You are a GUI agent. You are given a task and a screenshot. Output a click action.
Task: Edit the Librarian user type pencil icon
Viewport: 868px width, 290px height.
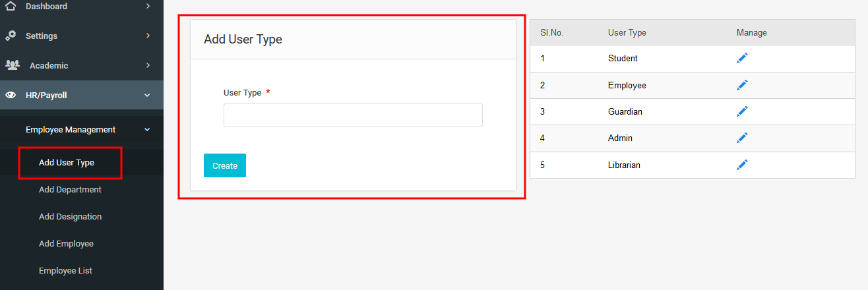(x=742, y=165)
